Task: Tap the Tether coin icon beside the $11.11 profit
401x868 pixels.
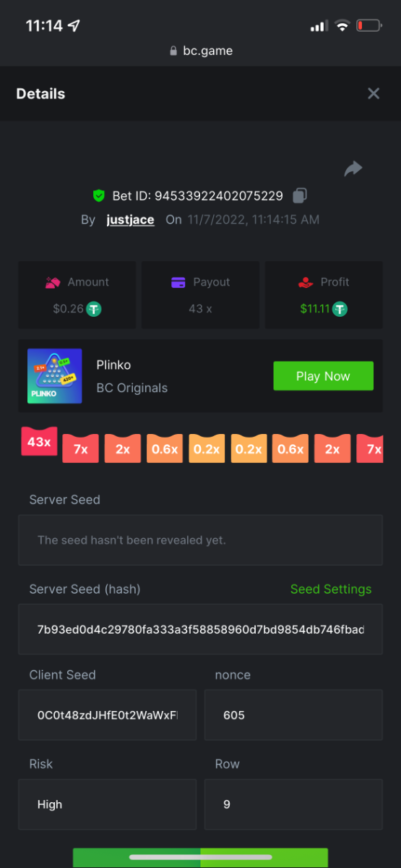Action: click(x=340, y=309)
